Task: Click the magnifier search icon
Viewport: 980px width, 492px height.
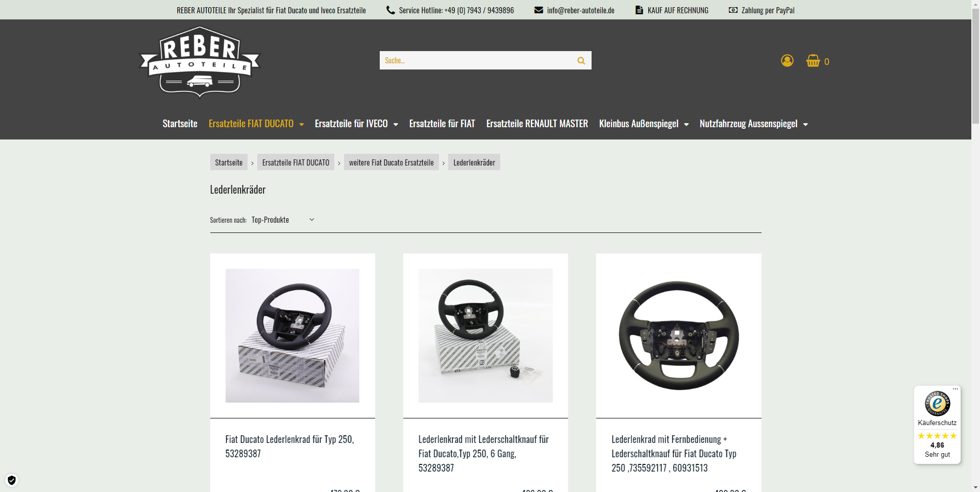Action: [581, 61]
